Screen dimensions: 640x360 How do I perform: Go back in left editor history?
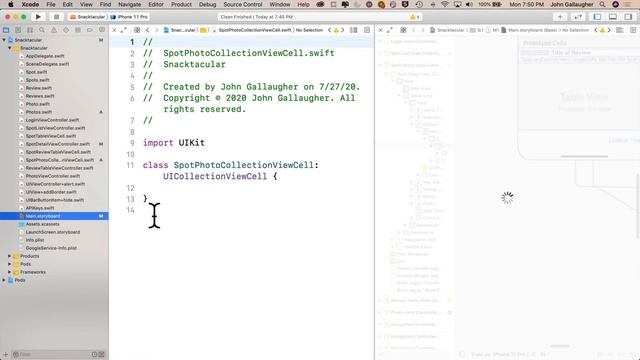[147, 30]
